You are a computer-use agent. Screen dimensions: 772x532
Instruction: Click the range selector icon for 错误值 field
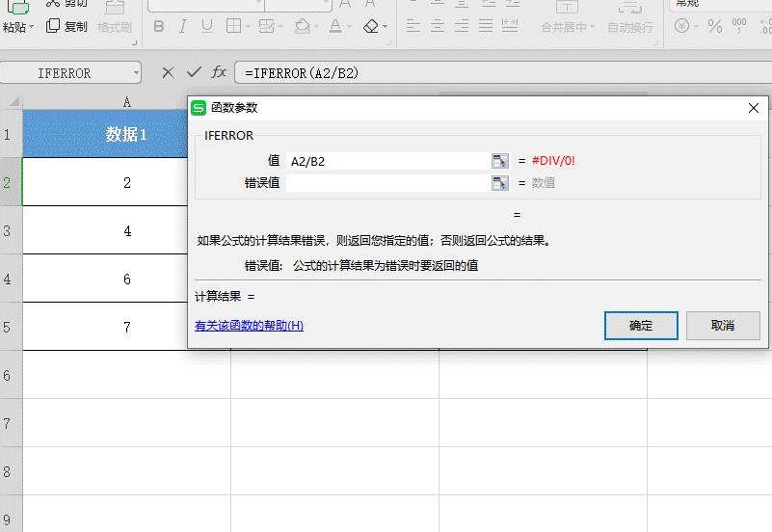[x=499, y=183]
